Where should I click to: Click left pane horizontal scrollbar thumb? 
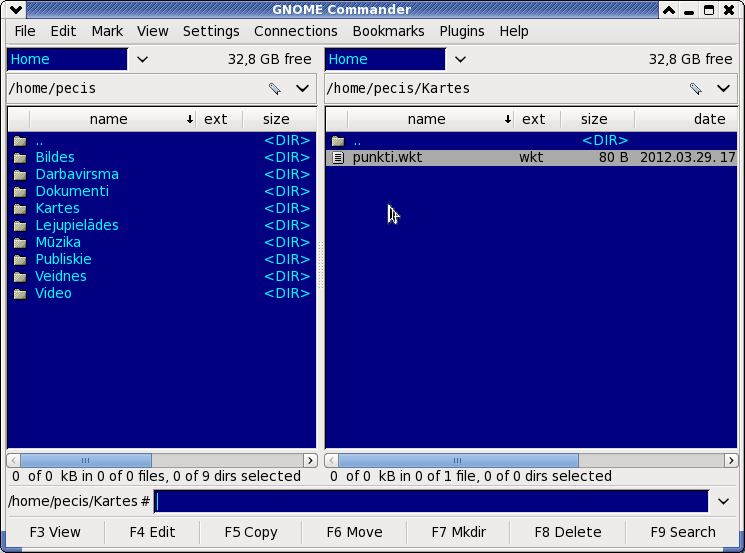[86, 460]
